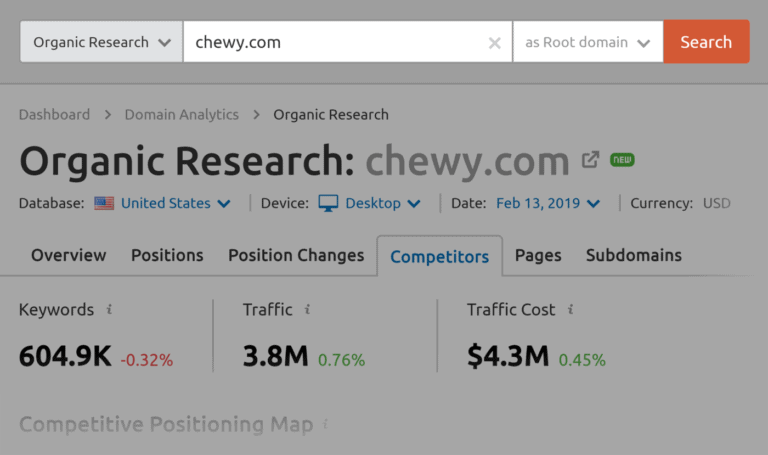The width and height of the screenshot is (768, 455).
Task: Open the 'as Root domain' dropdown
Action: pyautogui.click(x=588, y=42)
